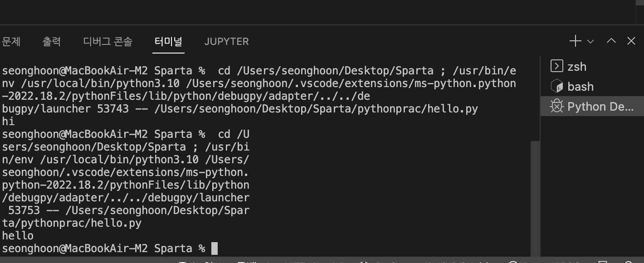This screenshot has height=263, width=644.
Task: Select the 디버그 콘솔 tab
Action: click(108, 41)
